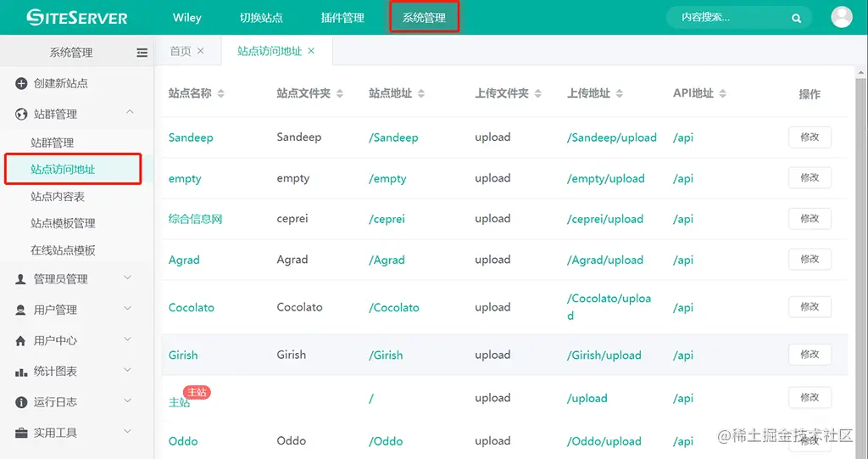The image size is (868, 459).
Task: Open the Wiley top menu
Action: pos(187,18)
